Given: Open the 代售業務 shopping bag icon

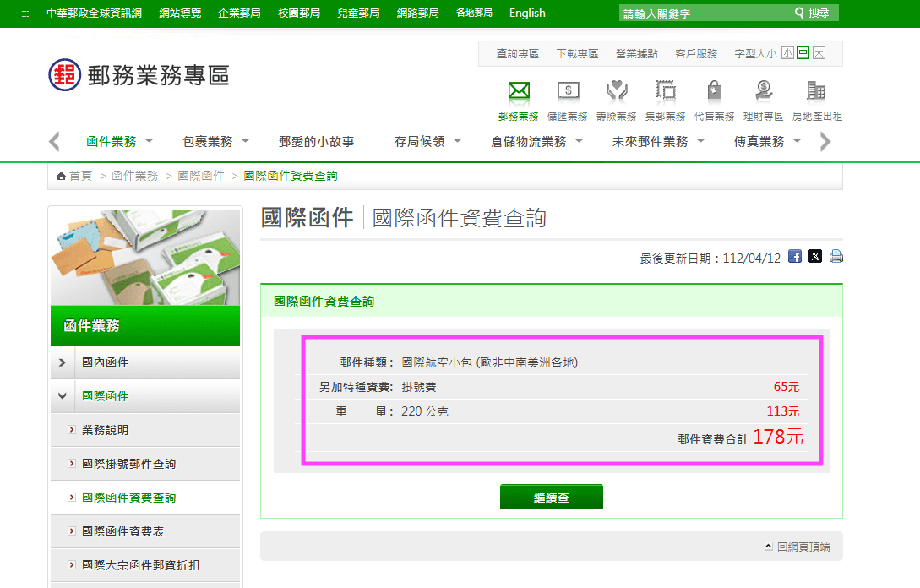Looking at the screenshot, I should click(714, 91).
